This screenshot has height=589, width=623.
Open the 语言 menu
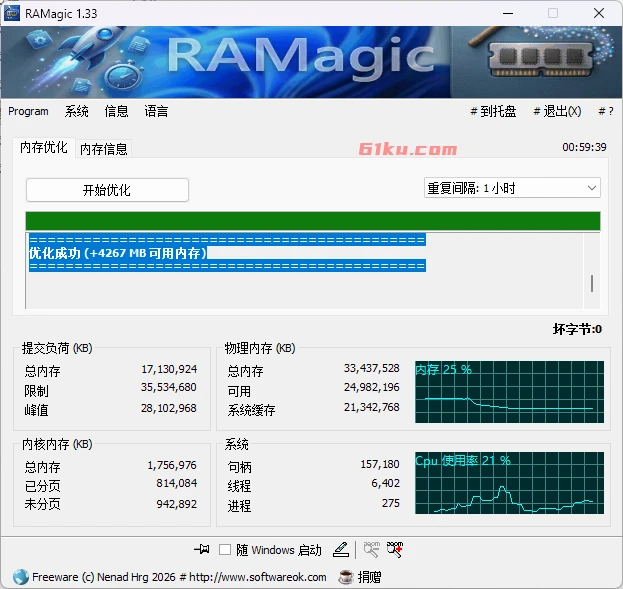(x=156, y=111)
